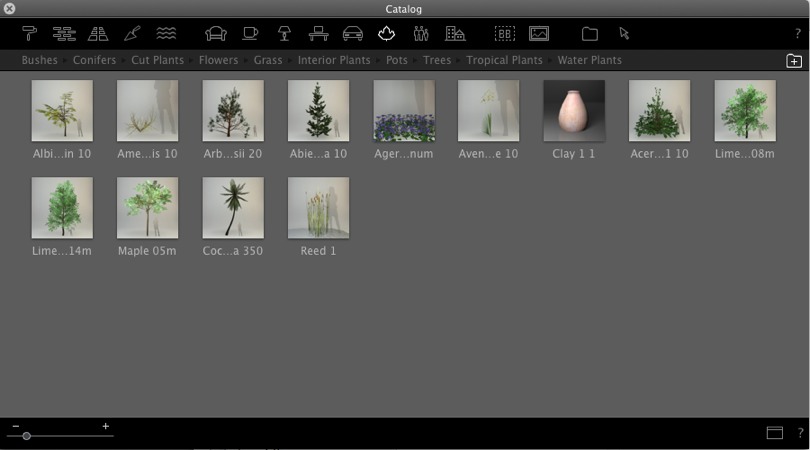Open the paint roller materials category

tap(29, 34)
